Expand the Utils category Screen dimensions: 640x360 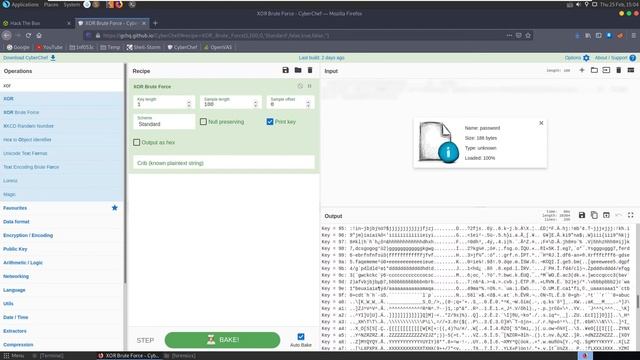(x=61, y=304)
